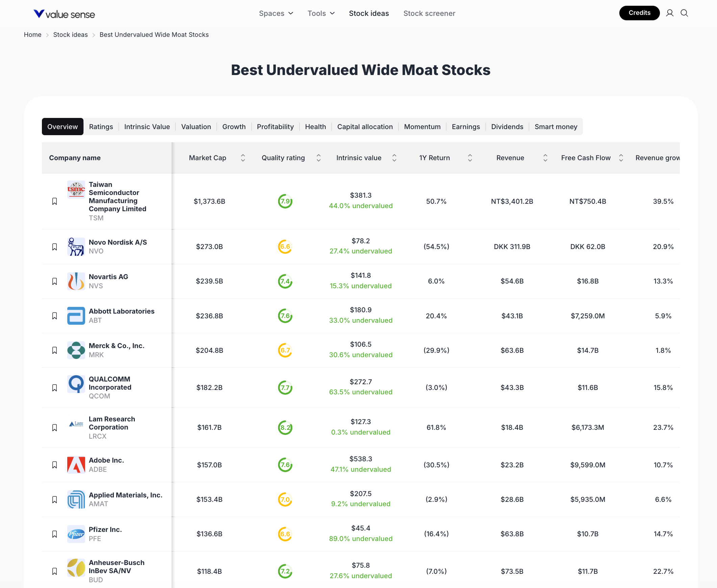Open the Tools dropdown menu
The image size is (717, 588).
(x=321, y=14)
